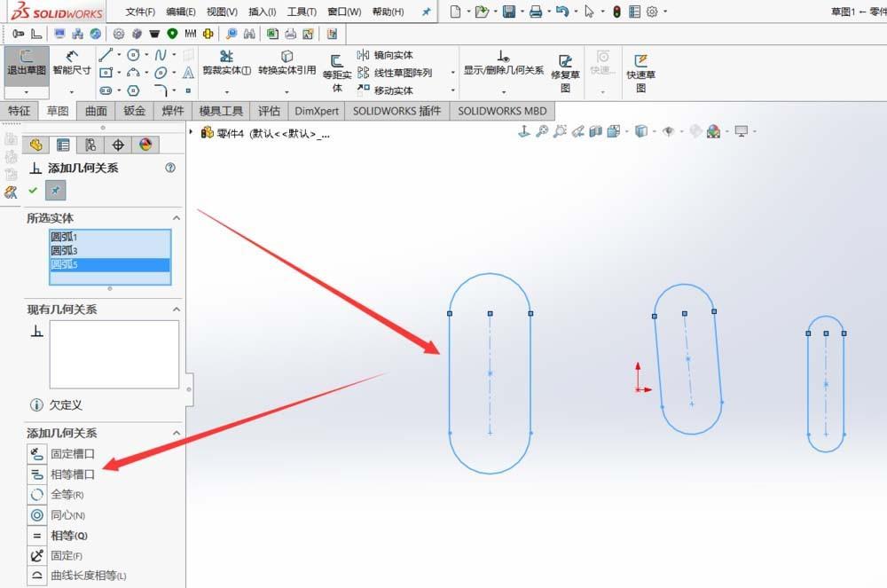Switch to the 评估 Evaluate tab
Viewport: 887px width, 588px height.
point(267,110)
